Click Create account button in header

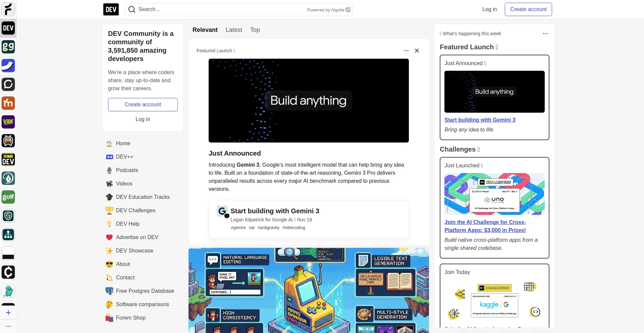[528, 9]
